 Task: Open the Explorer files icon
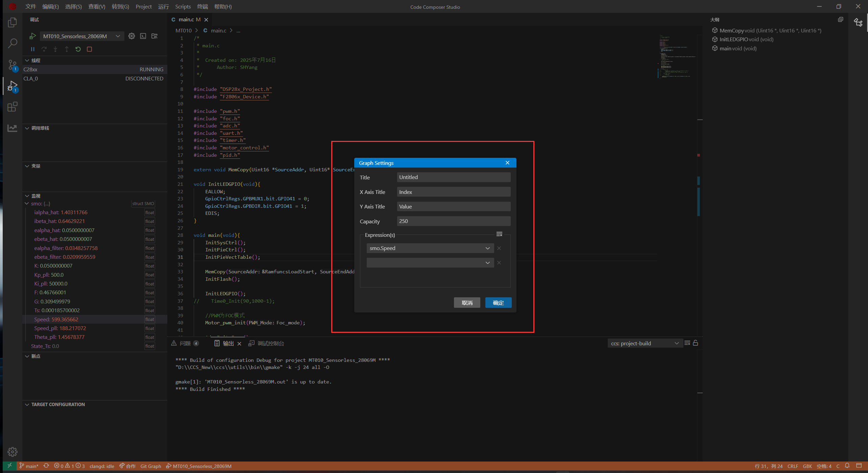(x=13, y=22)
